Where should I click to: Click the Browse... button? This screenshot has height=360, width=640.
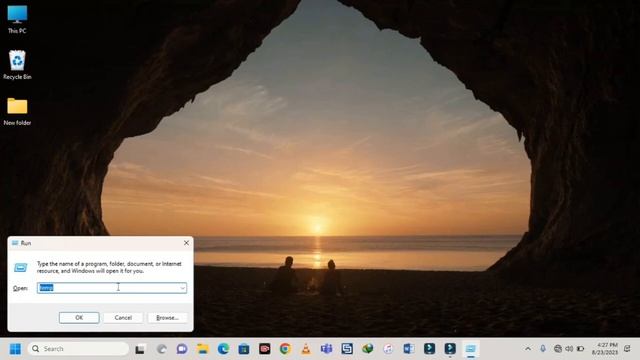coord(167,318)
